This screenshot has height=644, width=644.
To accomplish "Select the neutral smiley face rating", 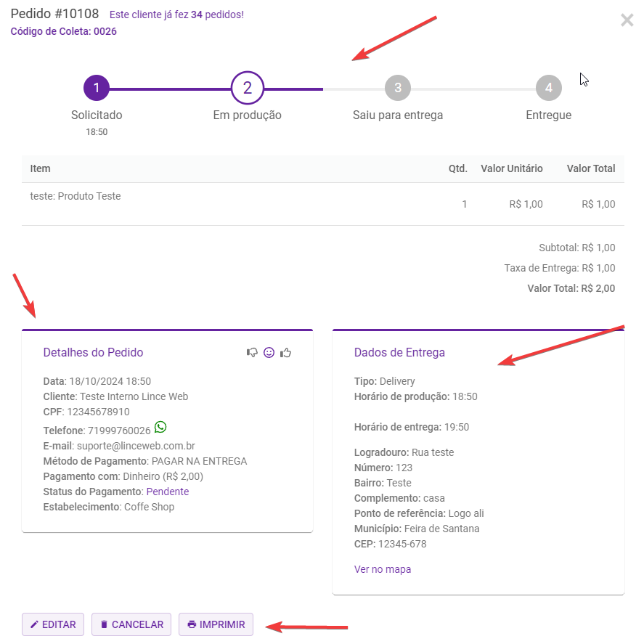I will point(269,353).
